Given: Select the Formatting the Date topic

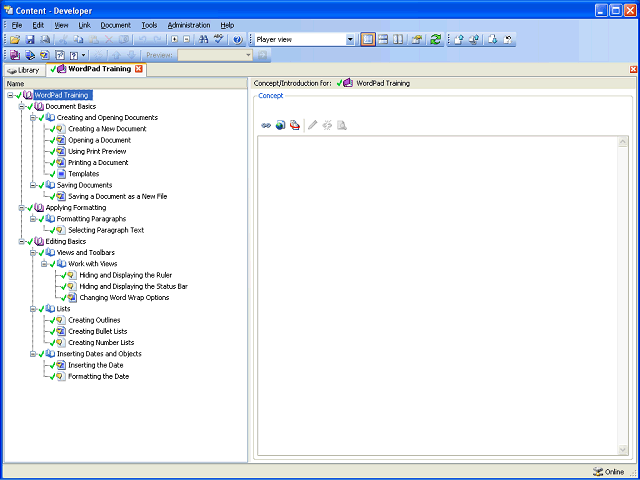Looking at the screenshot, I should pos(98,376).
